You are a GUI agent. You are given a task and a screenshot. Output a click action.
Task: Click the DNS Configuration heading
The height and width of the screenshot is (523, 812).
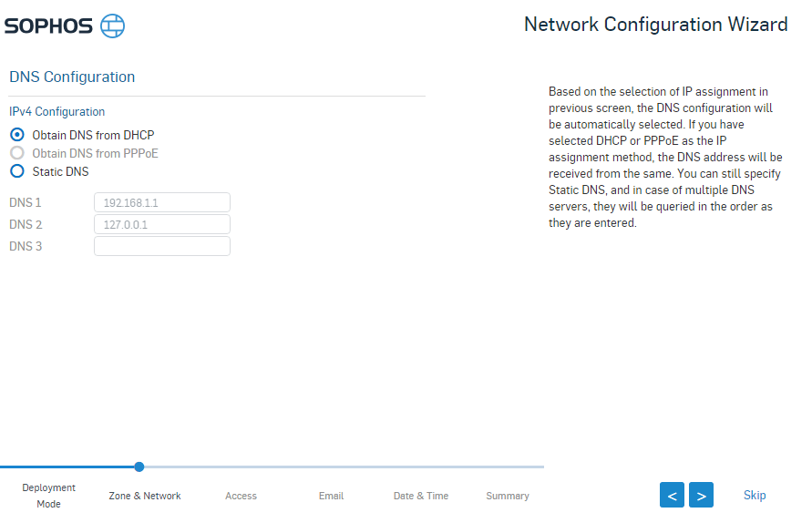tap(72, 77)
